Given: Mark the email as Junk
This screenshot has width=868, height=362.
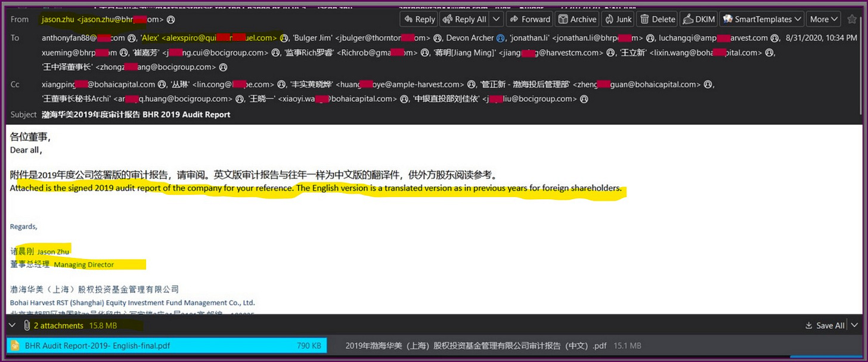Looking at the screenshot, I should tap(618, 19).
